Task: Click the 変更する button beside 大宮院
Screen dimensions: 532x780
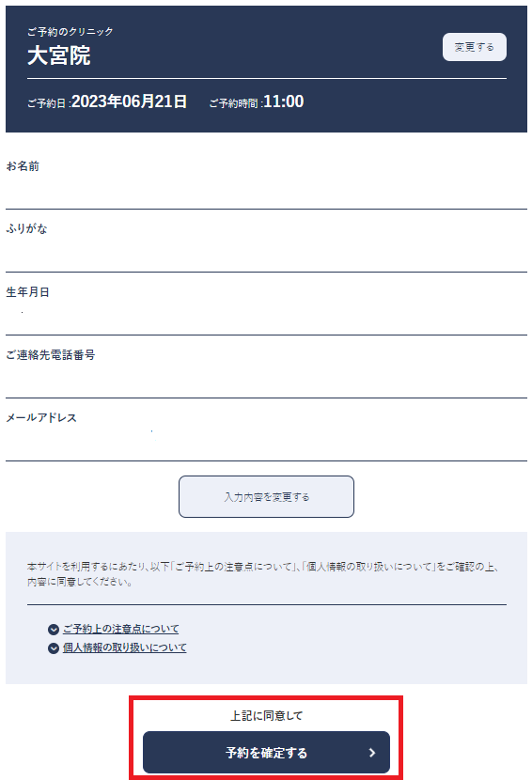Action: [x=475, y=47]
